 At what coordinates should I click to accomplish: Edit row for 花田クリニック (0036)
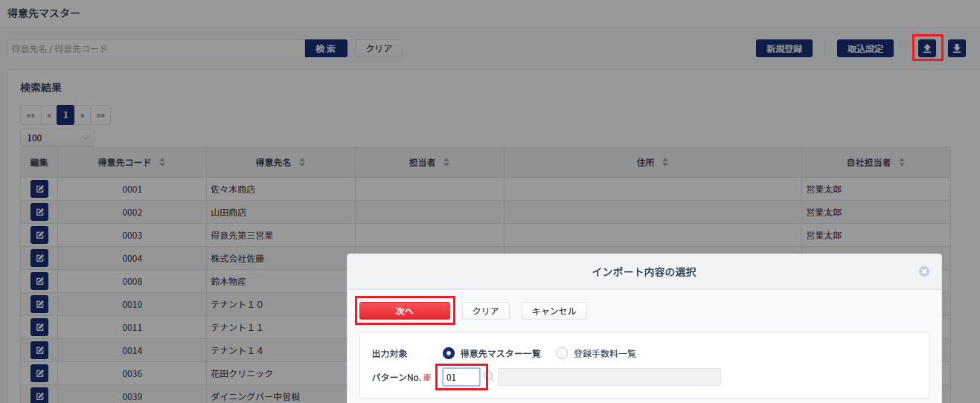click(x=39, y=373)
